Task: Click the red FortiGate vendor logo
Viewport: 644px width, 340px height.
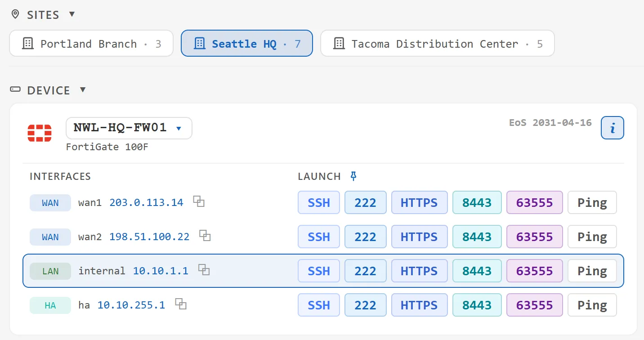Action: point(40,133)
